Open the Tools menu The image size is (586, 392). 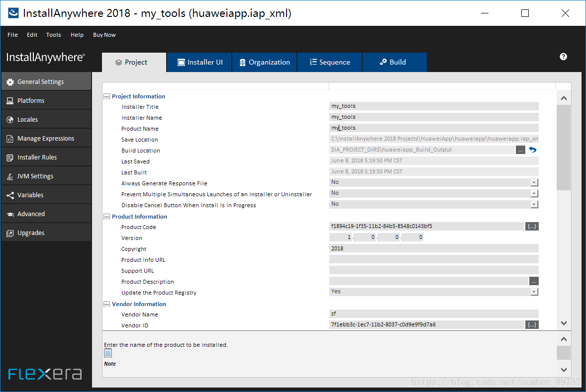point(53,35)
